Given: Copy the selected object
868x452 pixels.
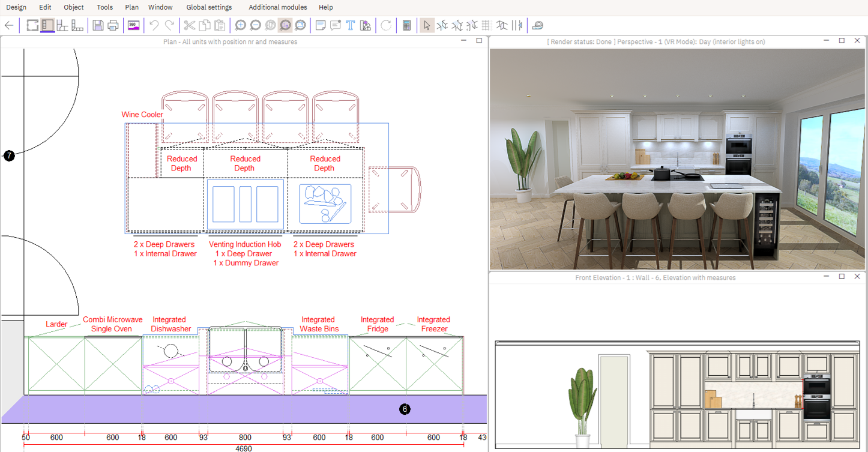Looking at the screenshot, I should coord(203,25).
